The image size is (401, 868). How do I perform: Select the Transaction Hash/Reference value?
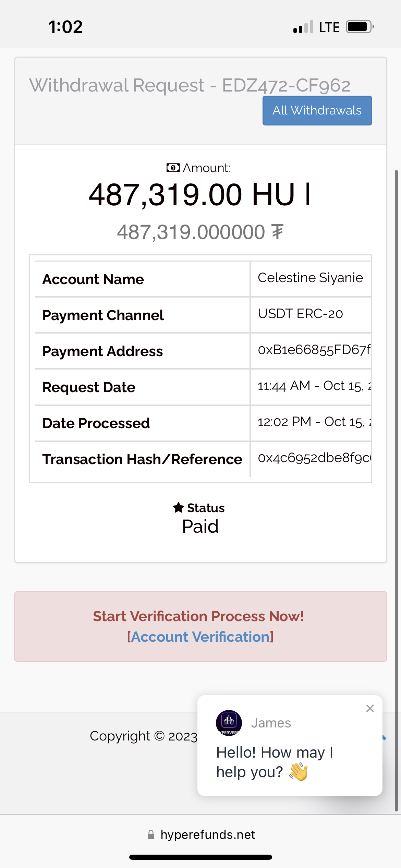pos(314,458)
